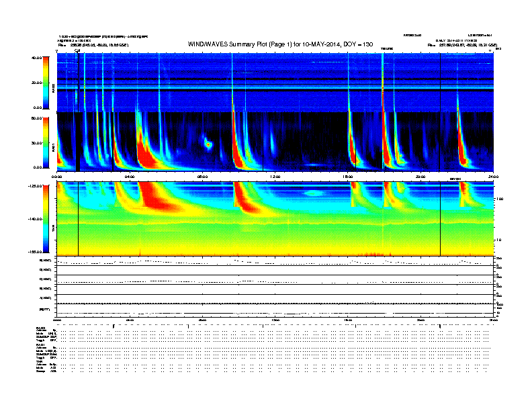
Task: Click the -155.00 label on TNR color scale
Action: coord(35,252)
